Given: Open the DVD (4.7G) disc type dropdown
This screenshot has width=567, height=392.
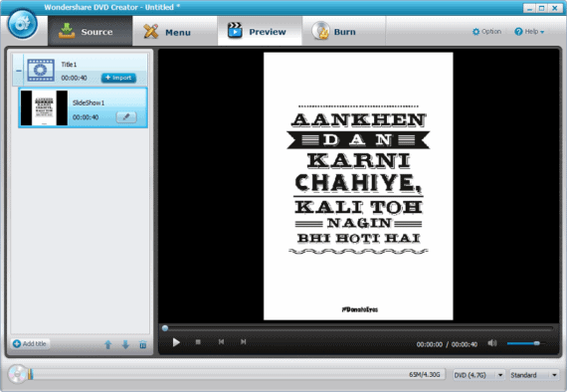Looking at the screenshot, I should click(478, 375).
